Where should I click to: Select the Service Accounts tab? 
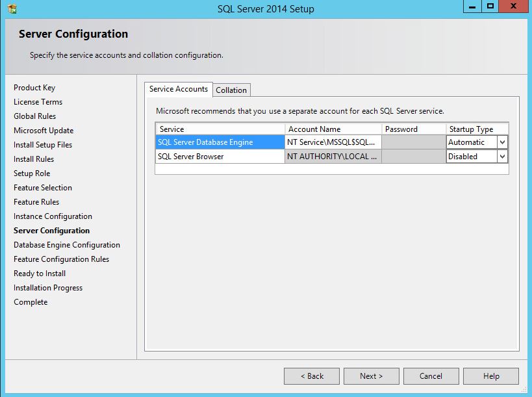[x=179, y=89]
